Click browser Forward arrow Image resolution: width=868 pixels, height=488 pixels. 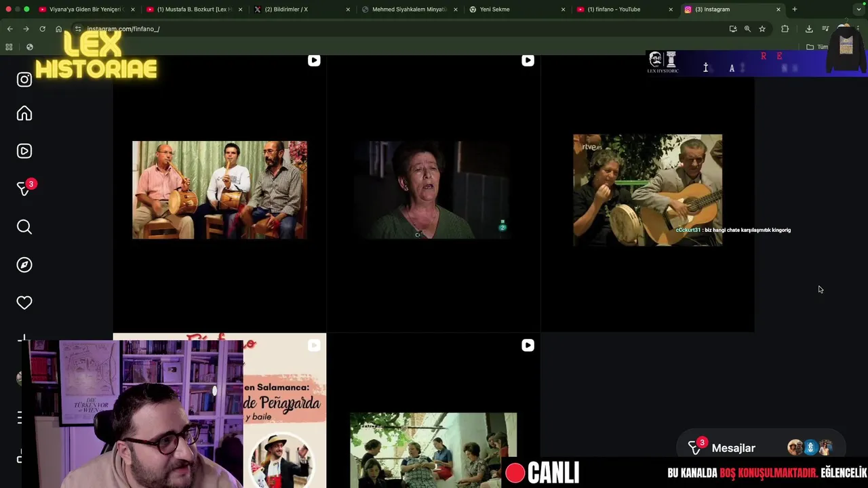[x=26, y=29]
